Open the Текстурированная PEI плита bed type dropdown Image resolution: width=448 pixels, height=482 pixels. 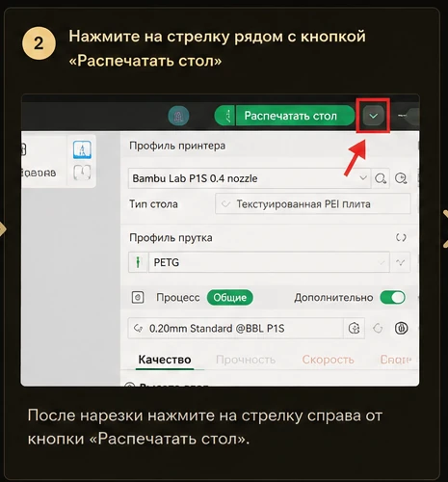313,204
